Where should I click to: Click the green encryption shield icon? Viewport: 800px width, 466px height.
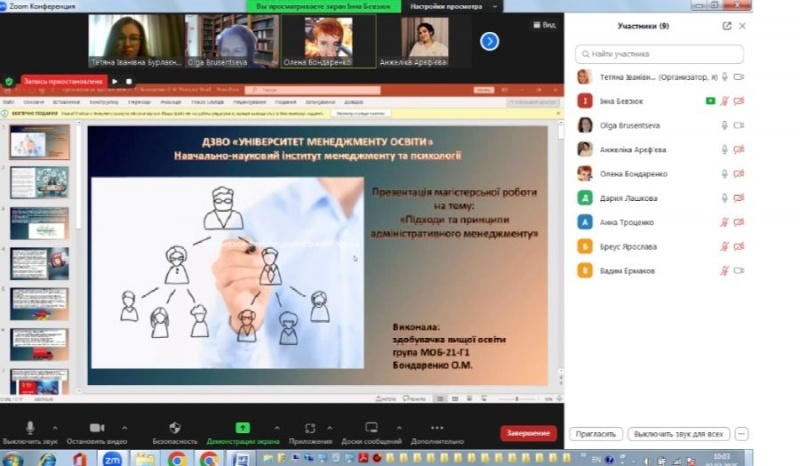coord(9,81)
